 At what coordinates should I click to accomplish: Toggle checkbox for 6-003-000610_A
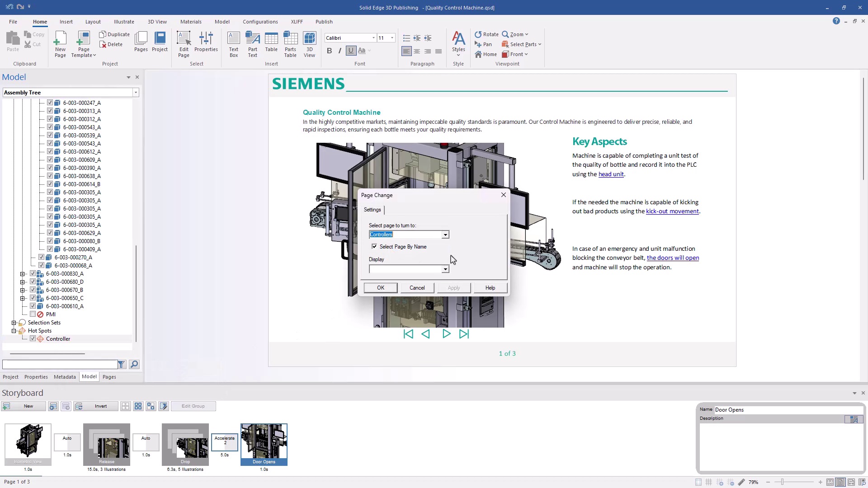[33, 306]
